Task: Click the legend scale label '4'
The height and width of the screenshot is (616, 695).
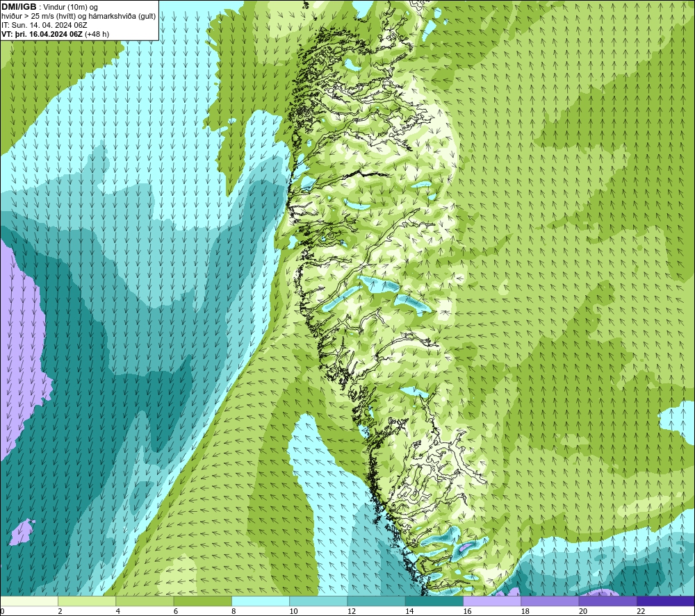Action: point(118,612)
